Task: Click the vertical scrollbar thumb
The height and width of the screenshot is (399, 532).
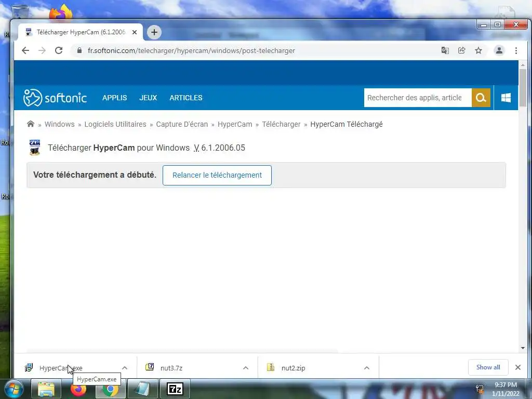Action: coord(523,88)
